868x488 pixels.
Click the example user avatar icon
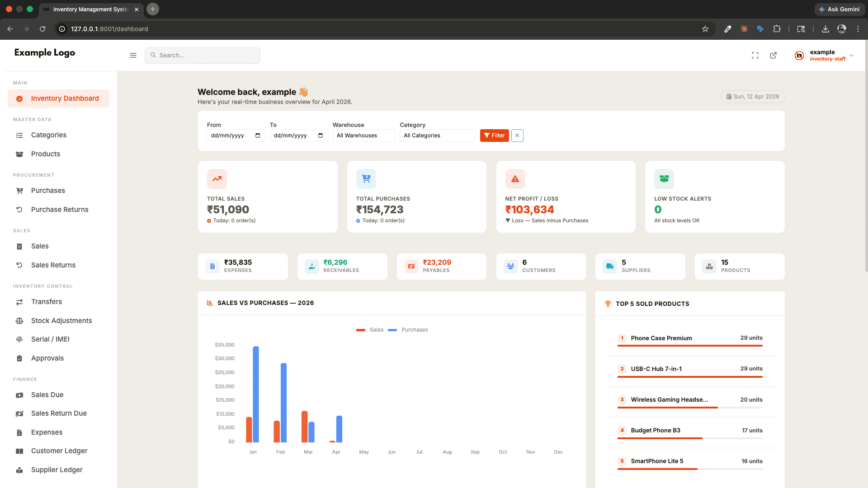799,55
